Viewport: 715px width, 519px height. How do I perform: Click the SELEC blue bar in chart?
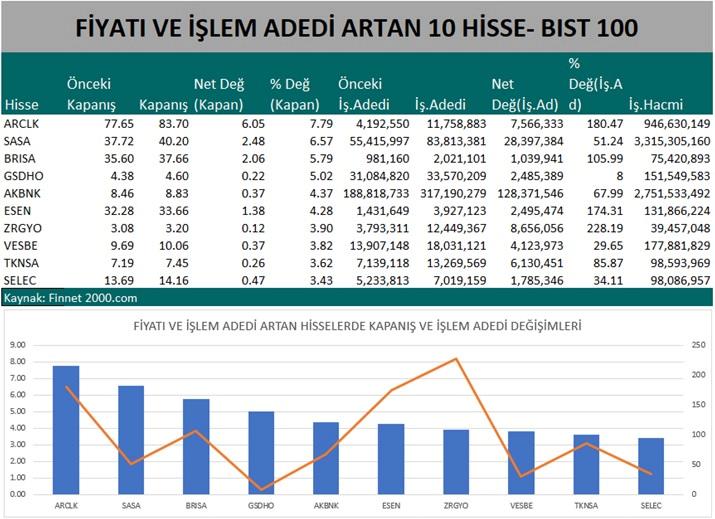point(651,466)
